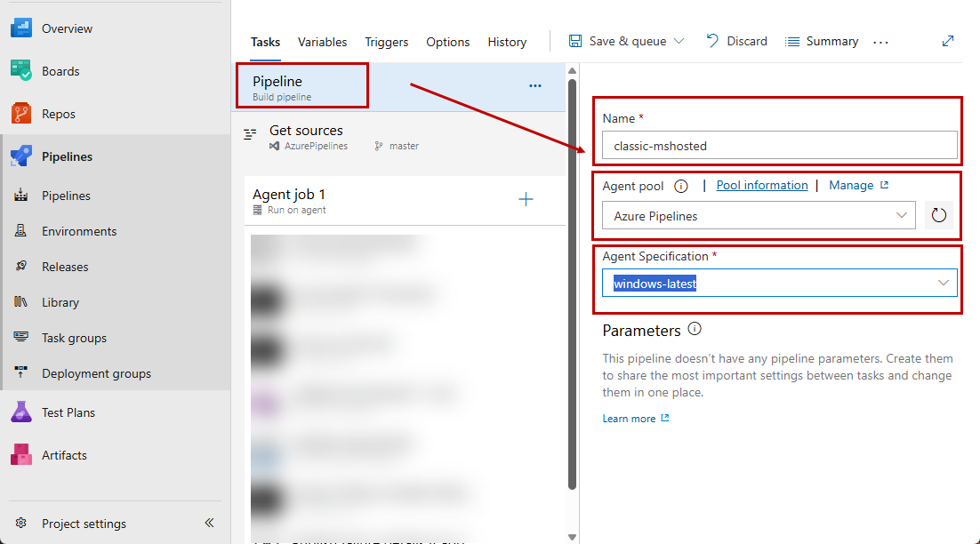Add a task with the Agent job 1 plus
Image resolution: width=980 pixels, height=544 pixels.
pos(526,199)
